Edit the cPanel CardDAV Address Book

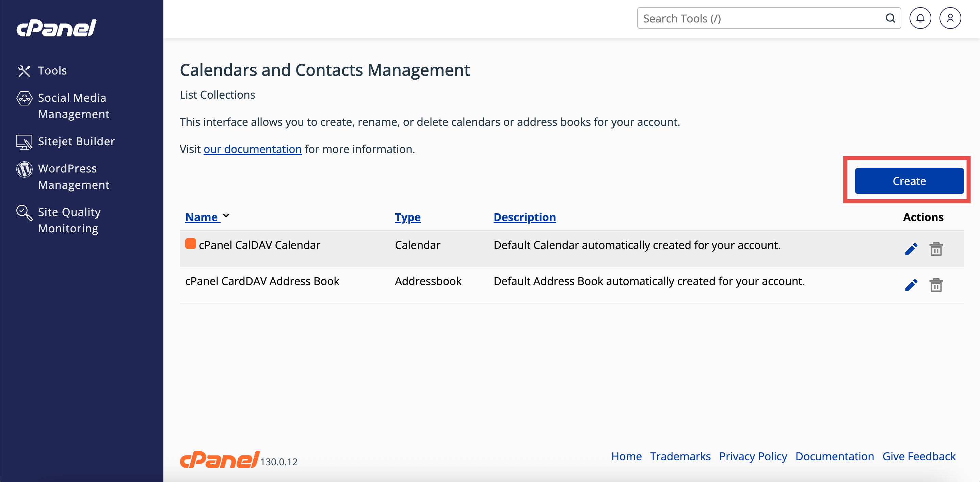click(911, 285)
